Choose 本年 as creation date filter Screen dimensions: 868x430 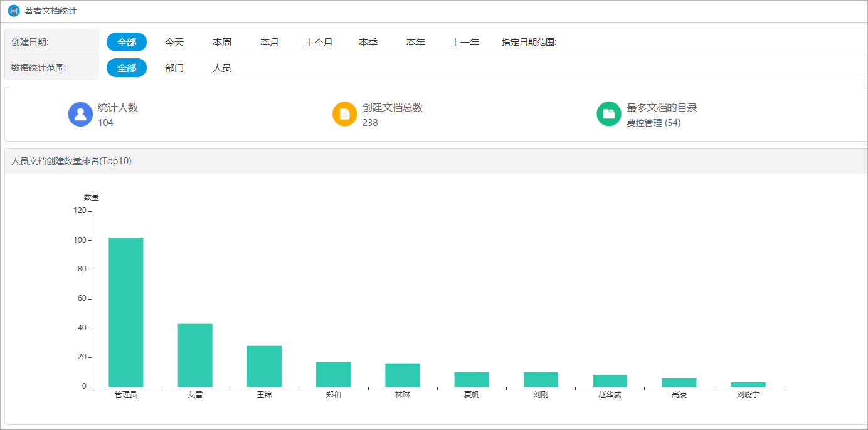[x=415, y=41]
